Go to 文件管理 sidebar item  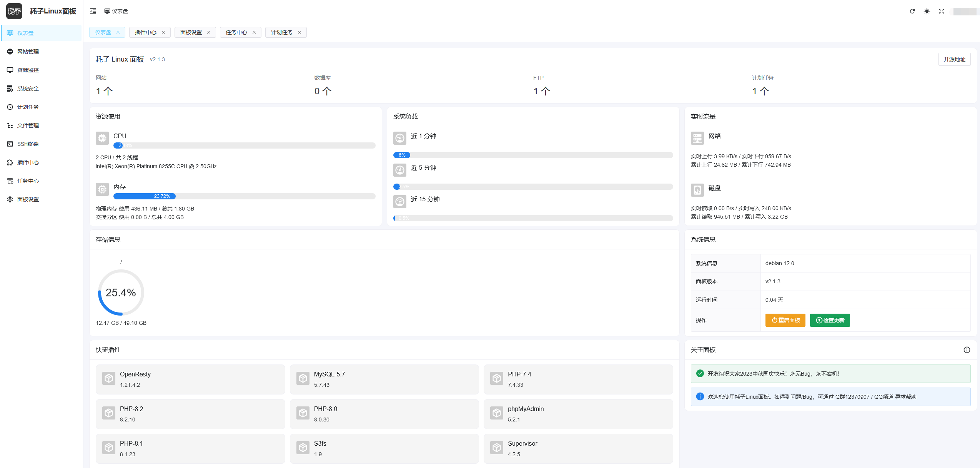point(28,125)
